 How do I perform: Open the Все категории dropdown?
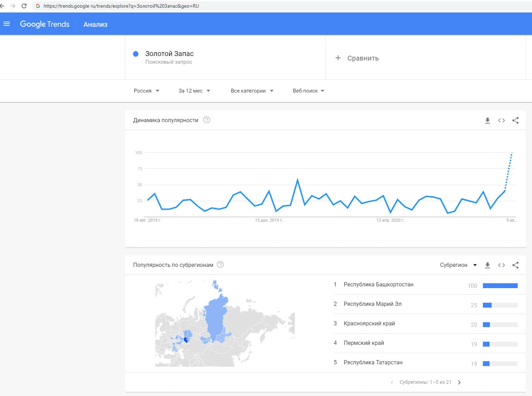[252, 91]
